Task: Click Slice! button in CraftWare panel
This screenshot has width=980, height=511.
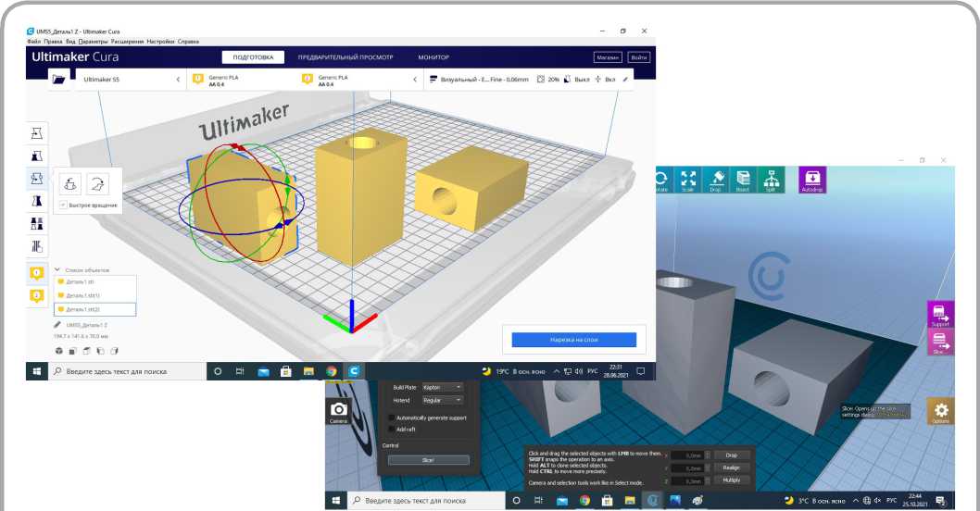Action: tap(428, 460)
